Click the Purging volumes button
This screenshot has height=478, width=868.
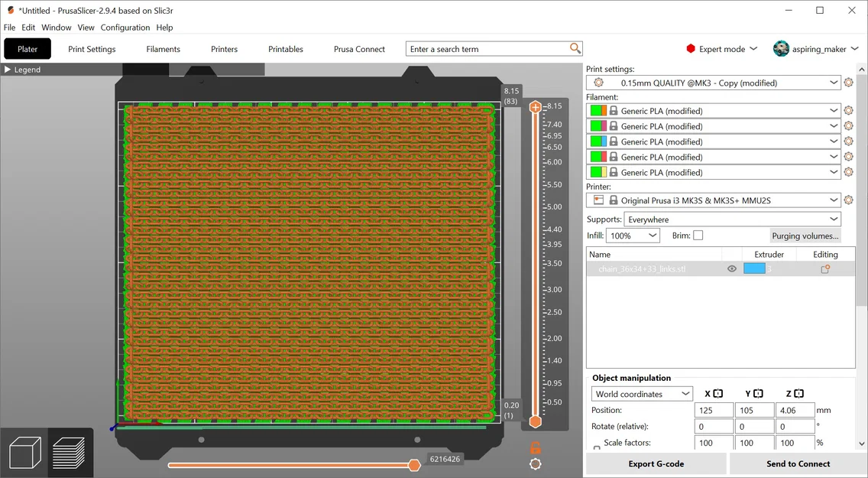point(805,236)
